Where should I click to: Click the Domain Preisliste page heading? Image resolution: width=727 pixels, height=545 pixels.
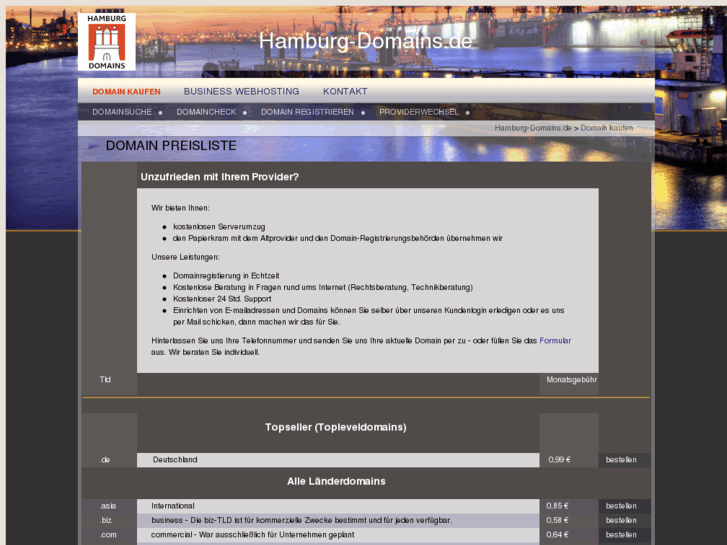pos(171,146)
